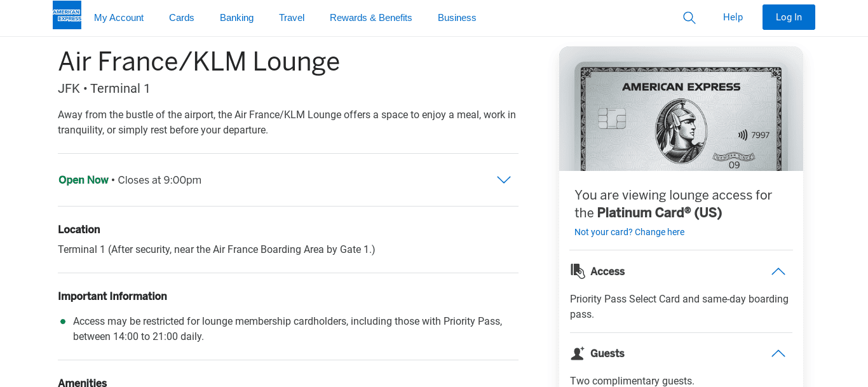Open the Cards section
The image size is (868, 387).
[x=181, y=17]
